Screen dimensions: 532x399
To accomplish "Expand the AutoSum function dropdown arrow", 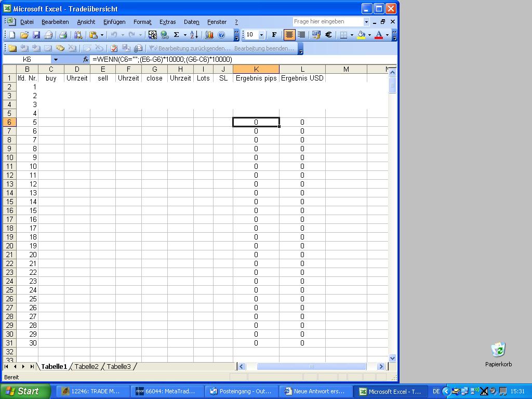I will pyautogui.click(x=185, y=35).
